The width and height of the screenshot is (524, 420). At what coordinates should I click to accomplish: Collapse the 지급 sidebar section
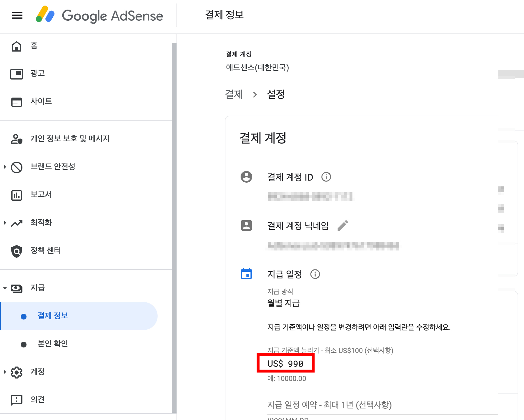[x=5, y=288]
